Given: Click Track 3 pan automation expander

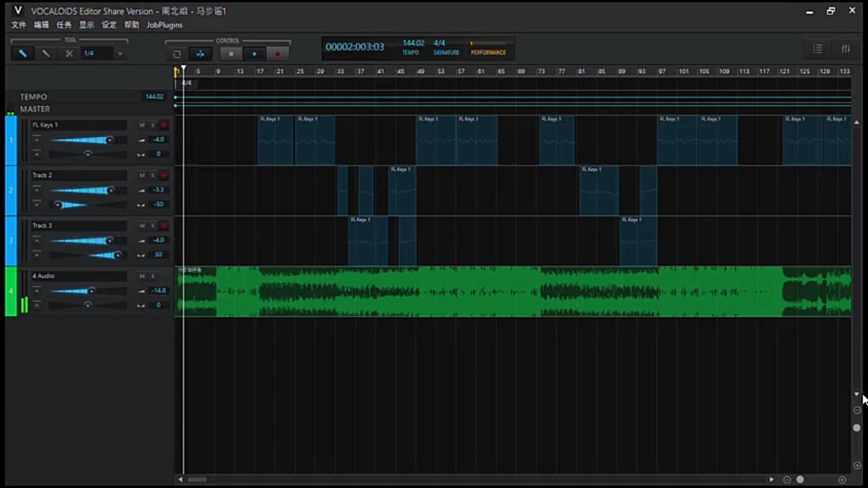Looking at the screenshot, I should 37,255.
